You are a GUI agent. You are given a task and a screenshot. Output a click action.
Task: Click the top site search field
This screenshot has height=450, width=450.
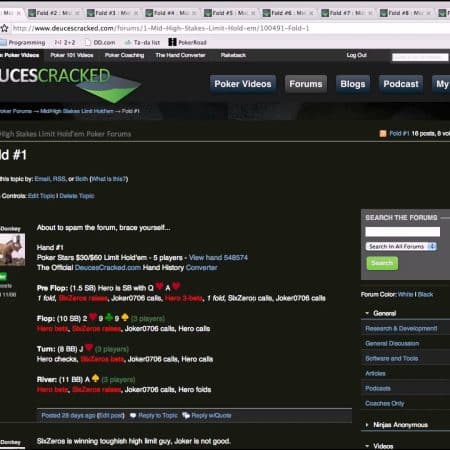pos(420,57)
